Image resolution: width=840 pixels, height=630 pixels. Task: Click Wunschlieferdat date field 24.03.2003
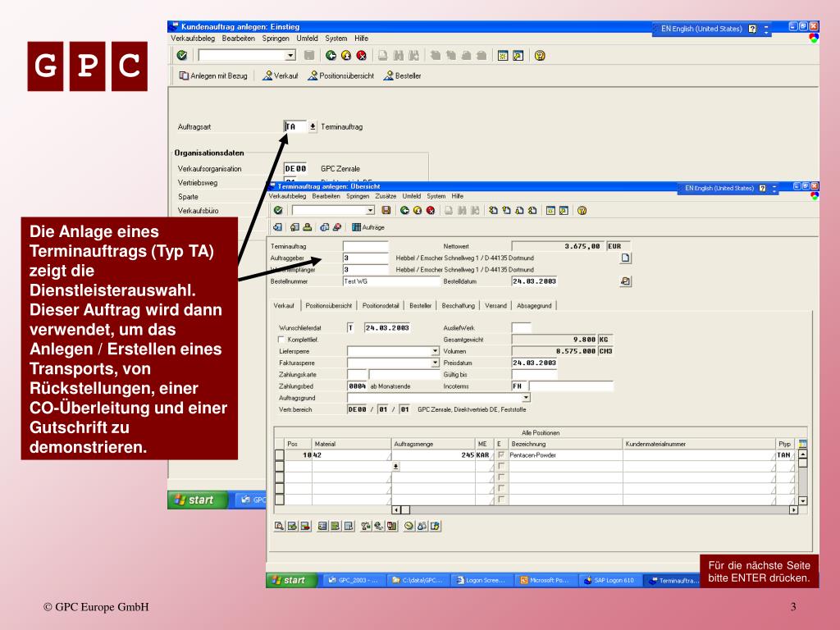[x=387, y=327]
